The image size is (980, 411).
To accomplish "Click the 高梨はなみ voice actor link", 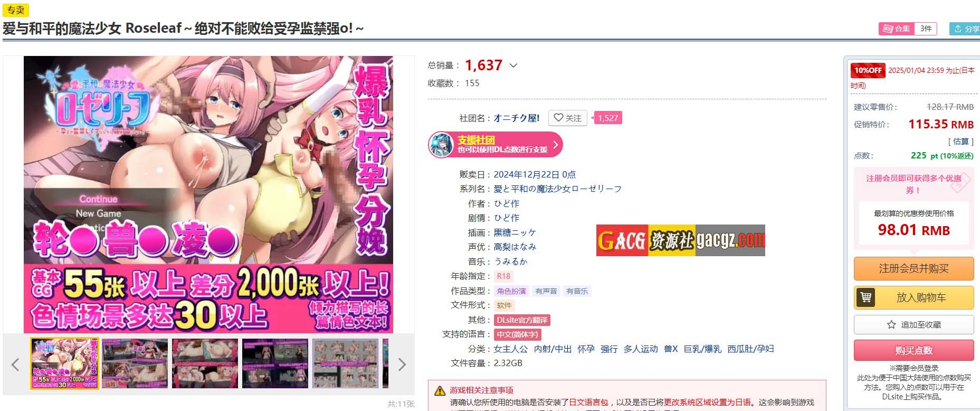I will pos(515,247).
